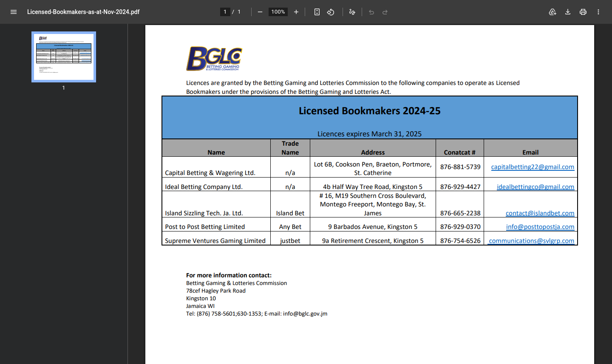Zoom out with the minus icon
This screenshot has height=364, width=612.
click(260, 12)
